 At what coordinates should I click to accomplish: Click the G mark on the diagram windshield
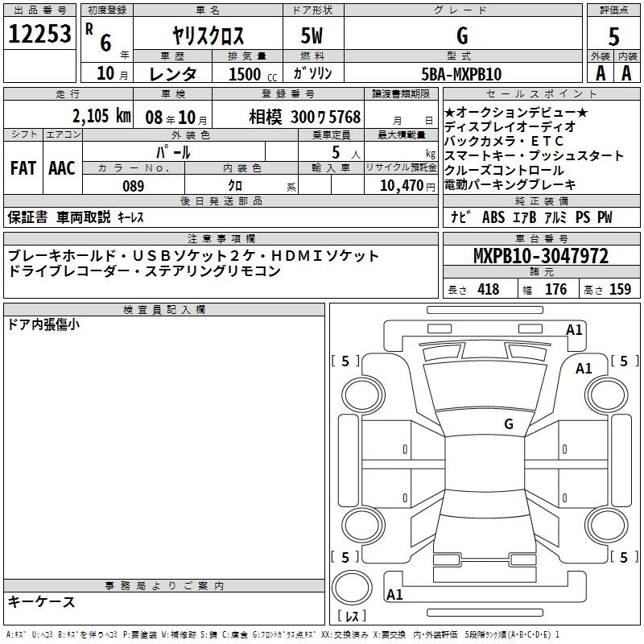(509, 423)
